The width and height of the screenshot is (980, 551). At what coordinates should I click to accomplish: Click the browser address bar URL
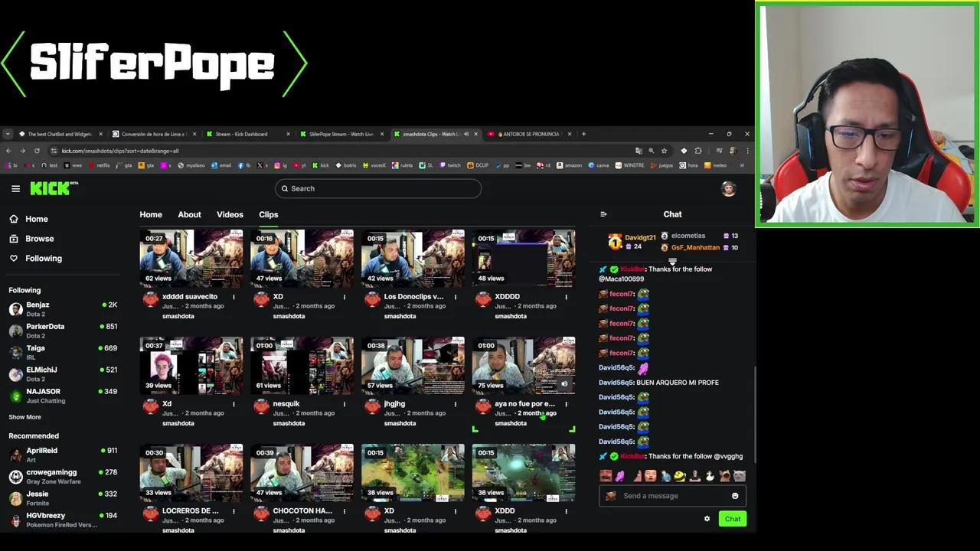[120, 151]
